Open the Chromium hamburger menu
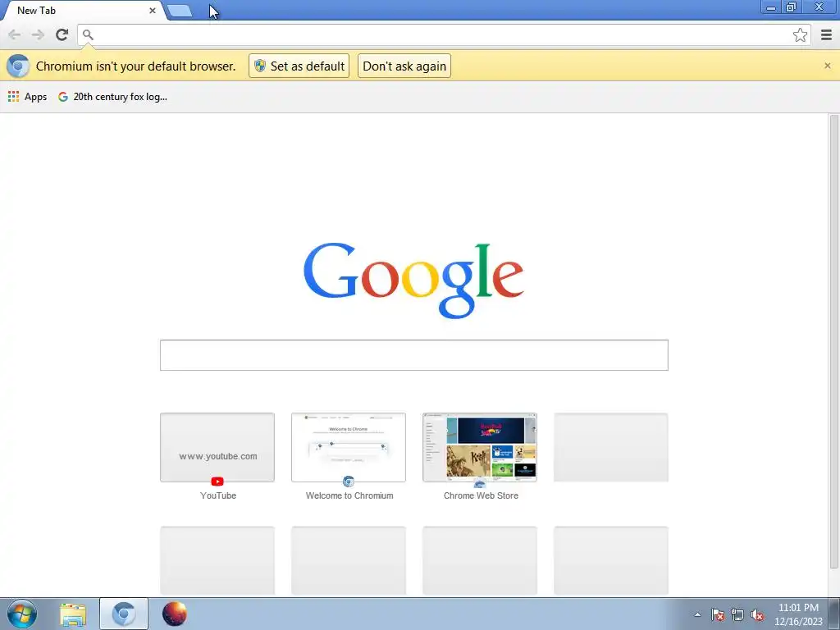The width and height of the screenshot is (840, 630). [827, 34]
